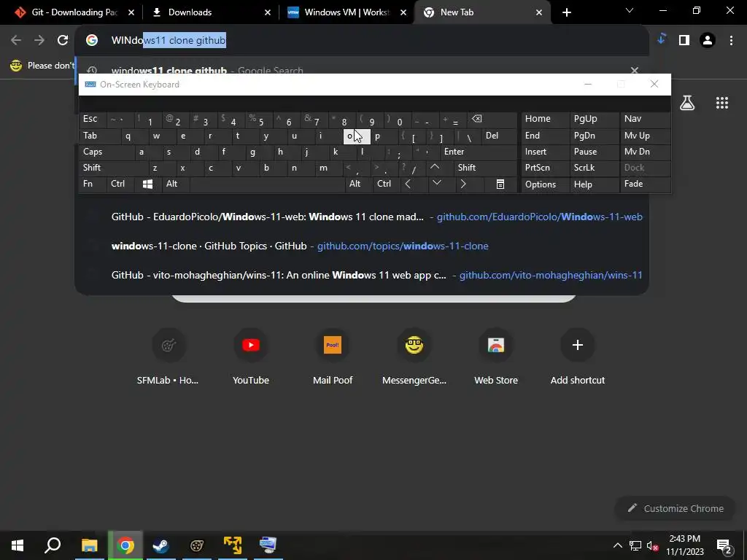Reload the page with the refresh icon
Screen dimensions: 747x560
(x=63, y=41)
